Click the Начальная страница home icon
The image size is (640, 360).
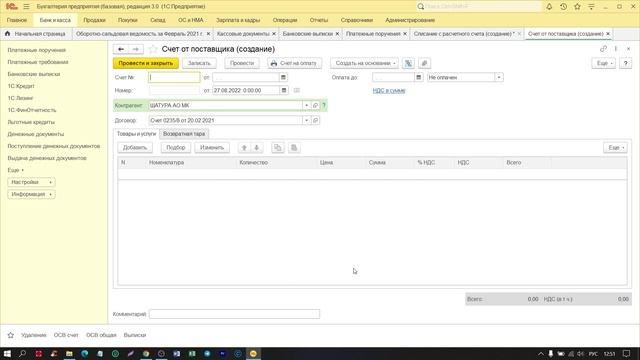point(7,33)
